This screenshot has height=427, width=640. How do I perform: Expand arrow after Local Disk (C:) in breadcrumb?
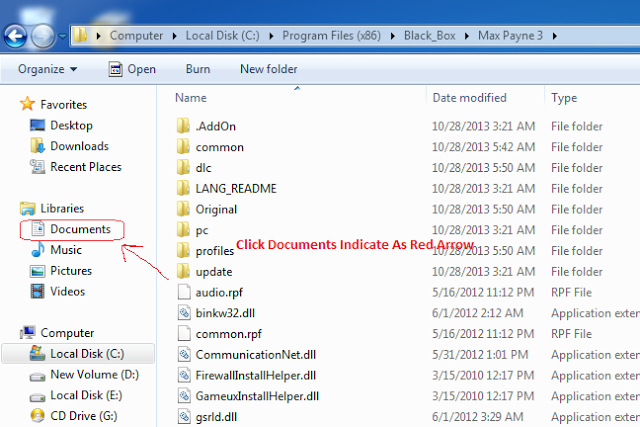pyautogui.click(x=271, y=36)
